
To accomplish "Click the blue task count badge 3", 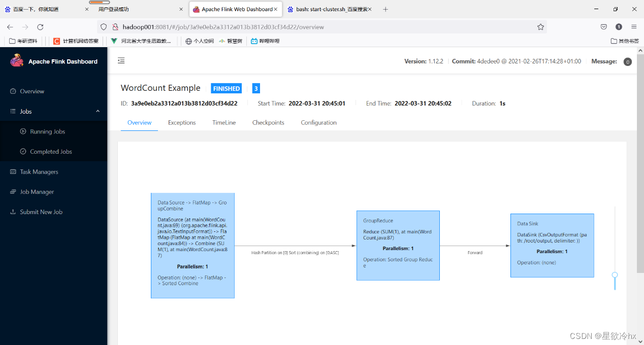I will pos(256,88).
